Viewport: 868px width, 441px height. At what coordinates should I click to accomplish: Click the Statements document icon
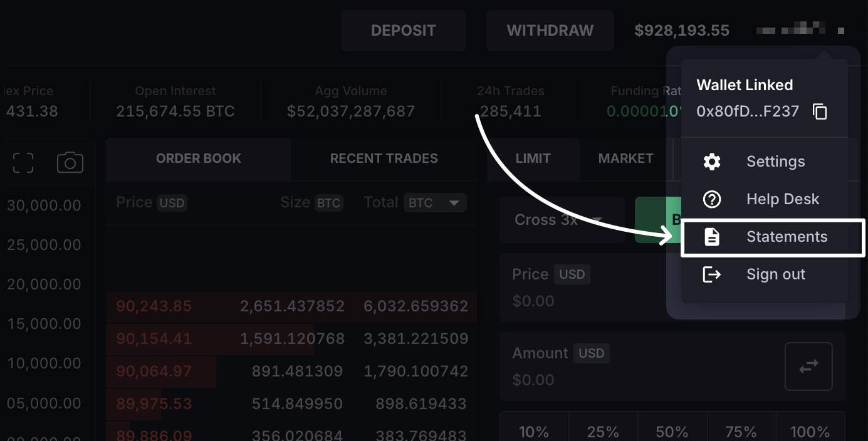712,237
